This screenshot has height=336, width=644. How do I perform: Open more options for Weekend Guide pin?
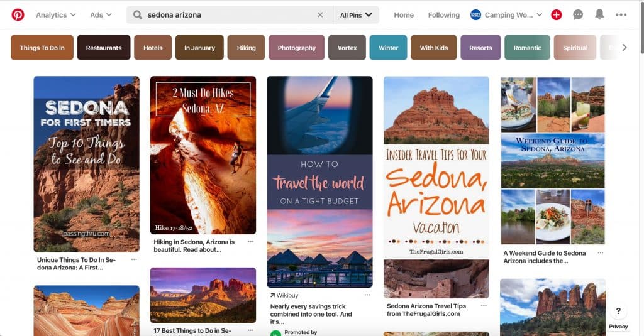pos(601,252)
